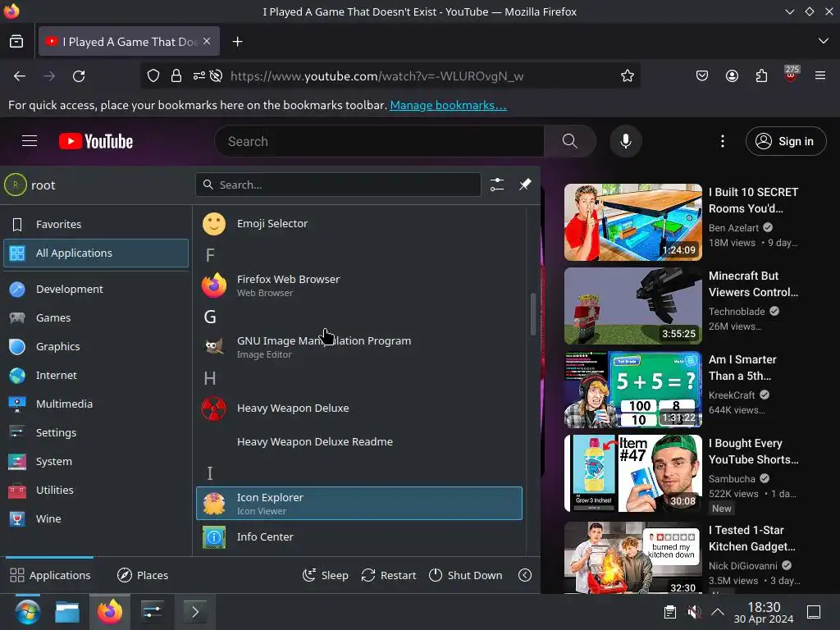Click the Shut Down button
Screen dimensions: 840x630
[x=466, y=575]
